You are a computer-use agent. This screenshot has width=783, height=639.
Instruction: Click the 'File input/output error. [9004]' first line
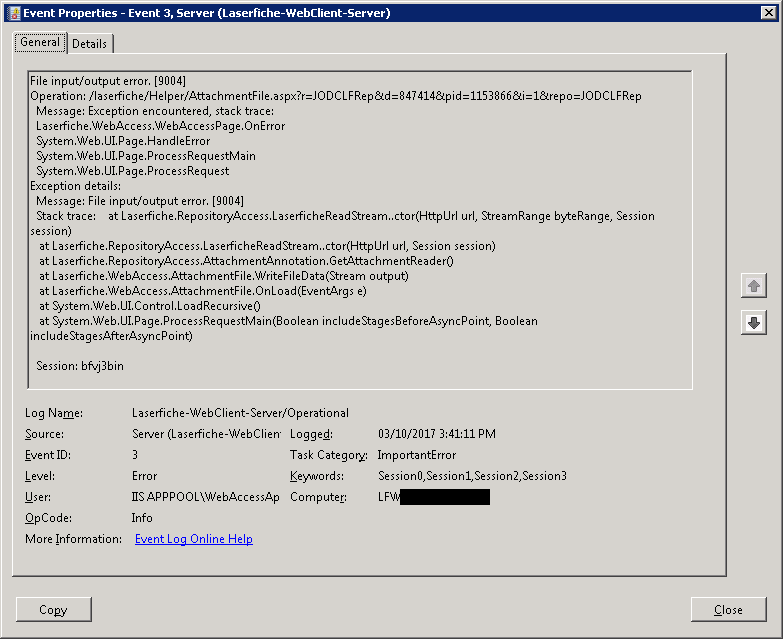pos(108,81)
